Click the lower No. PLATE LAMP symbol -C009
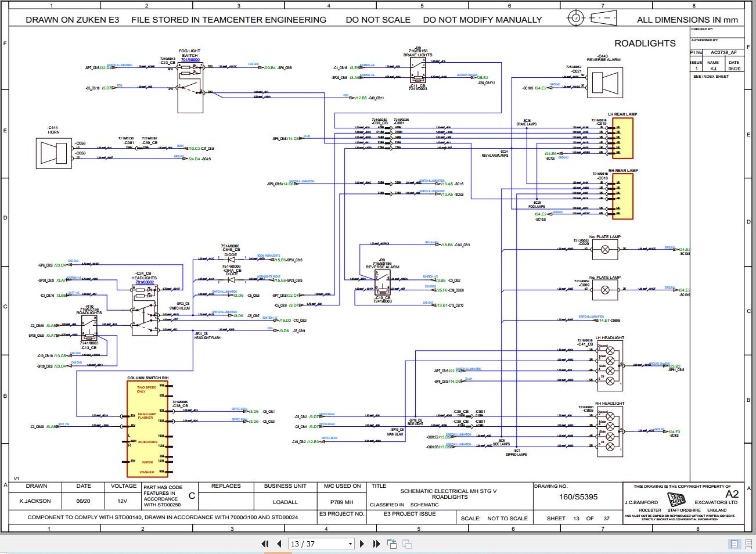 click(x=604, y=290)
